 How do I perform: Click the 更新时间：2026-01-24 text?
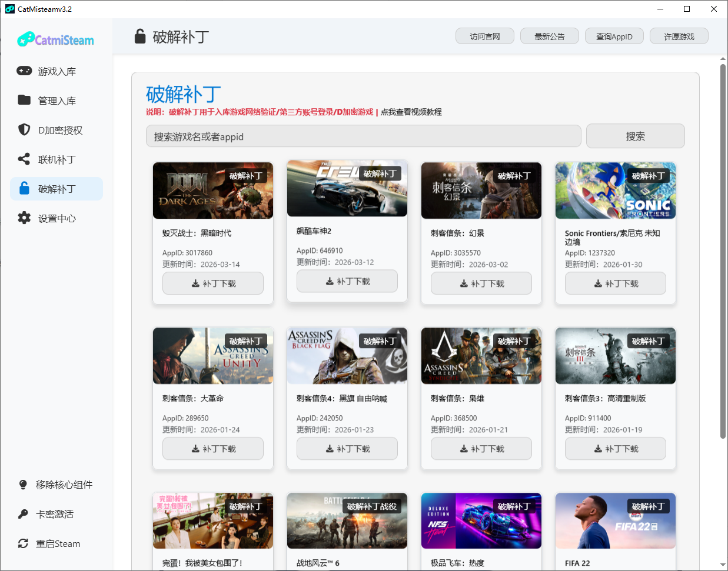click(201, 430)
